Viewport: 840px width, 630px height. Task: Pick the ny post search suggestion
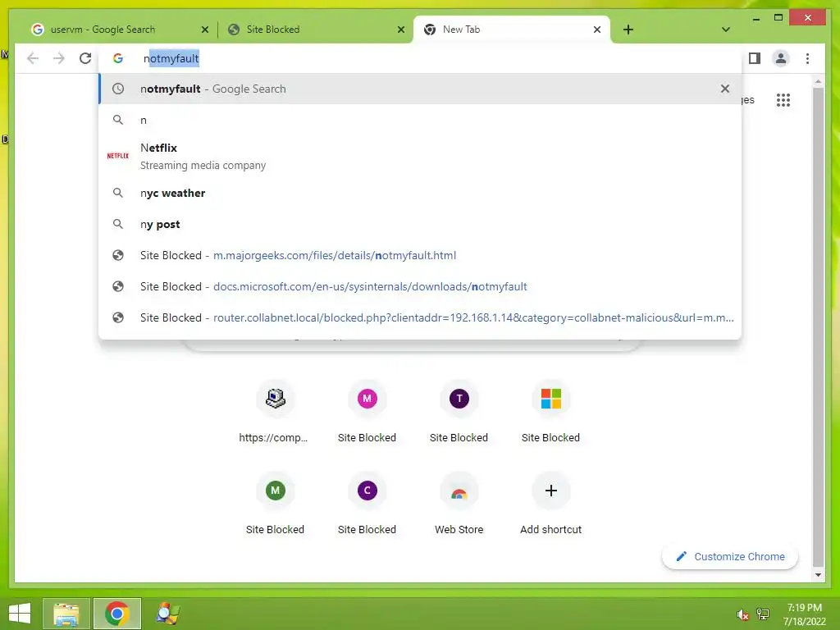tap(420, 224)
